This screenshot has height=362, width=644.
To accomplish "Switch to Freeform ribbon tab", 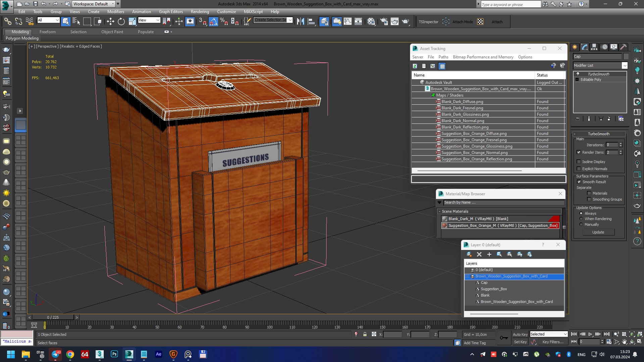I will pos(47,32).
